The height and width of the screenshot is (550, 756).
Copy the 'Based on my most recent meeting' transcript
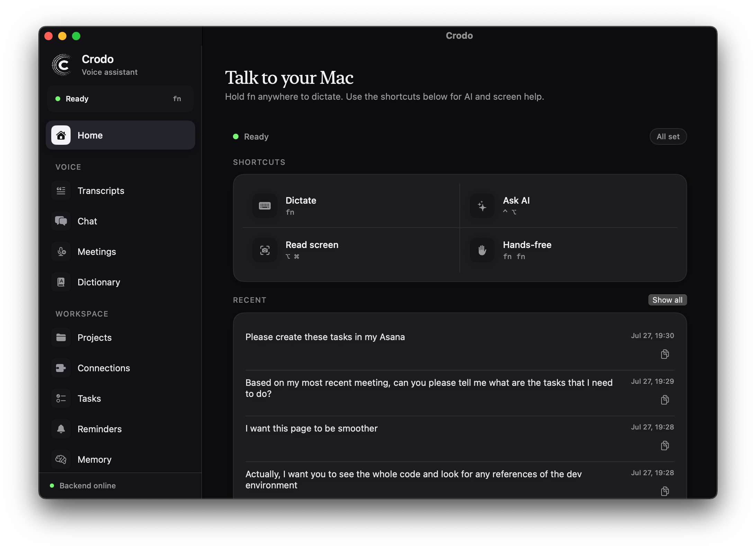coord(665,400)
